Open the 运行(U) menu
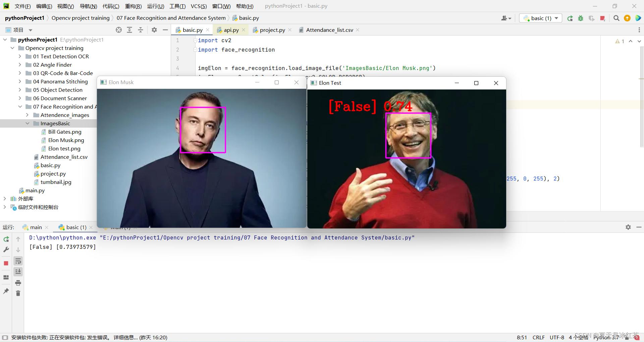This screenshot has width=644, height=342. coord(156,6)
